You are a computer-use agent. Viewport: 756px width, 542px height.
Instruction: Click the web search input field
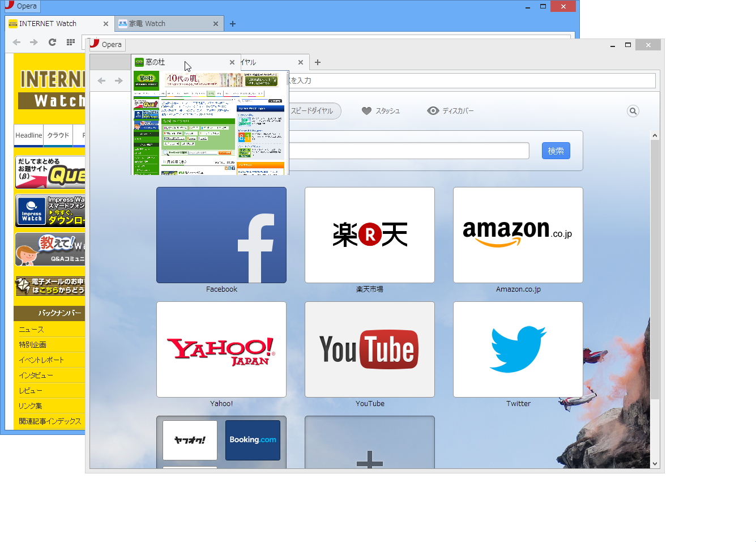tap(409, 151)
